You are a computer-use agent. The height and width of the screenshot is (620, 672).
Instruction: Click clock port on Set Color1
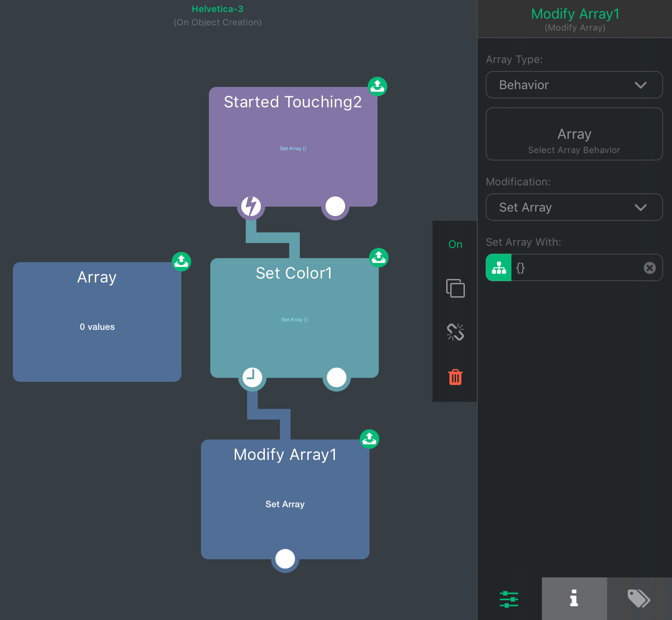pos(252,377)
